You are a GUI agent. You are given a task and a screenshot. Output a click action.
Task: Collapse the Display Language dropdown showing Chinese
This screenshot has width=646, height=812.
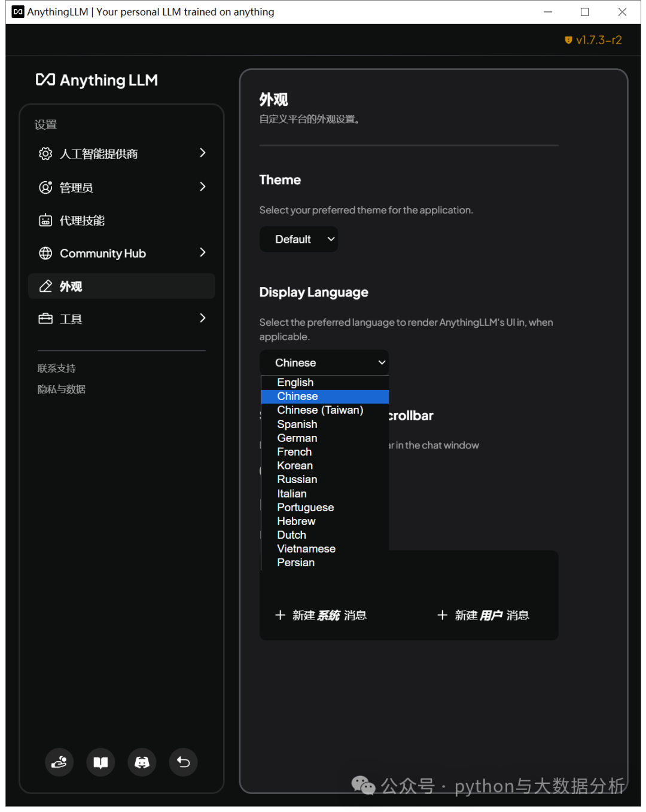(x=324, y=363)
